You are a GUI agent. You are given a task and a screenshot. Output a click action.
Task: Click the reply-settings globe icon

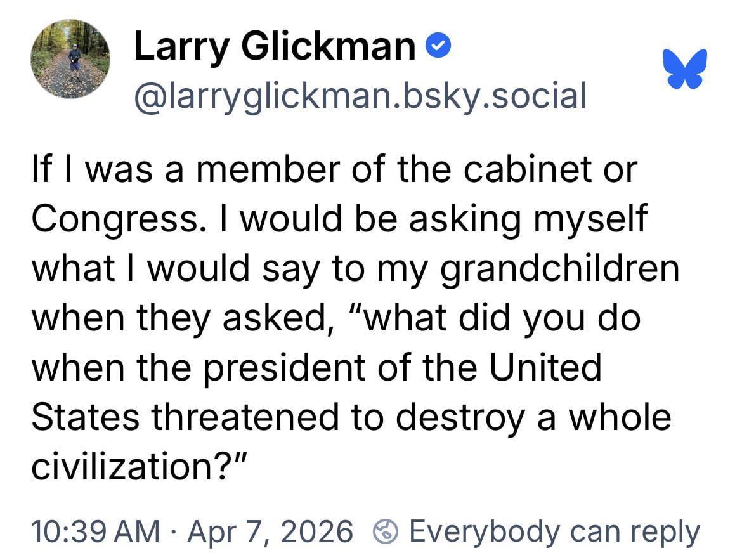point(388,532)
